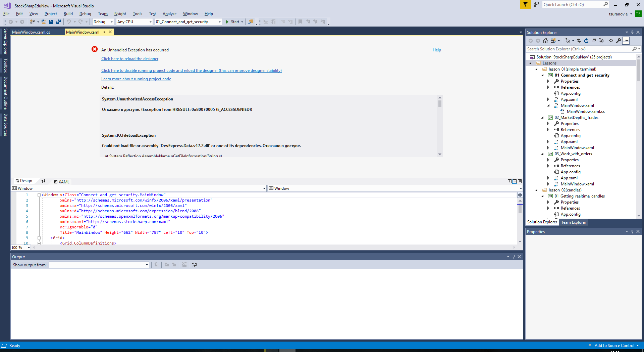Save the current file via floppy icon
The height and width of the screenshot is (352, 644).
(51, 22)
